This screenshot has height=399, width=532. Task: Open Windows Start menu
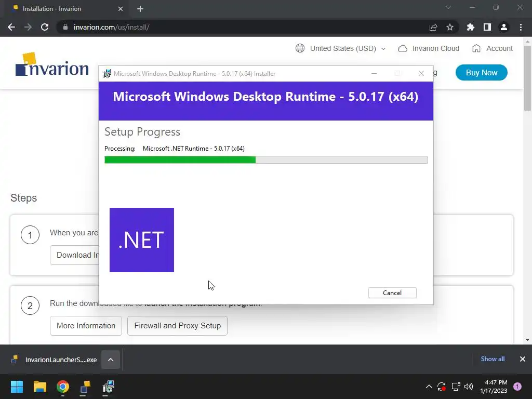pos(17,387)
